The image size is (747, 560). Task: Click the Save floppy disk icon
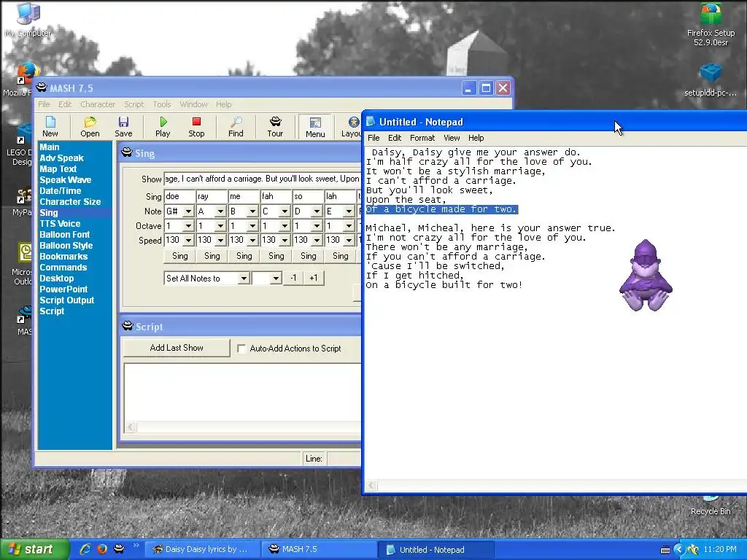(123, 127)
